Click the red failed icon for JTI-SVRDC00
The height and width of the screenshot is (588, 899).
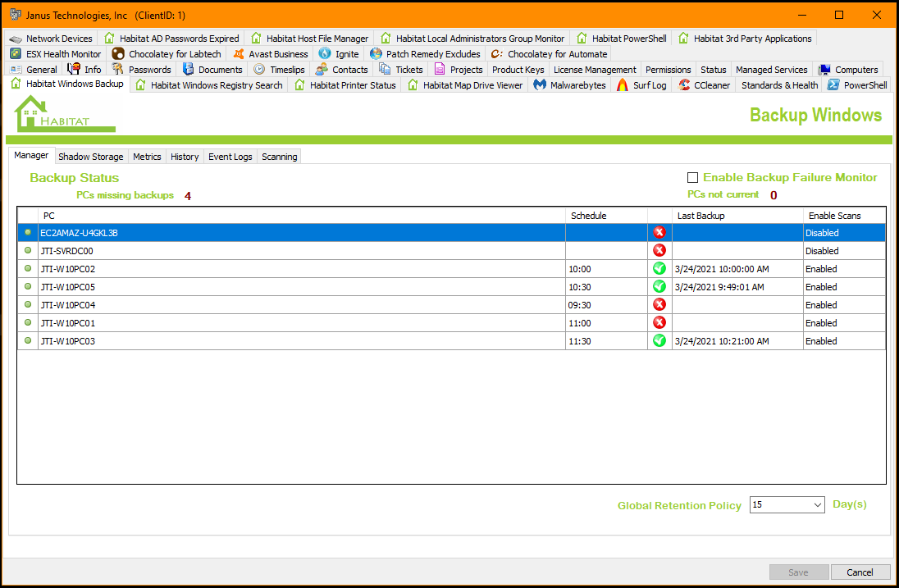(x=659, y=251)
